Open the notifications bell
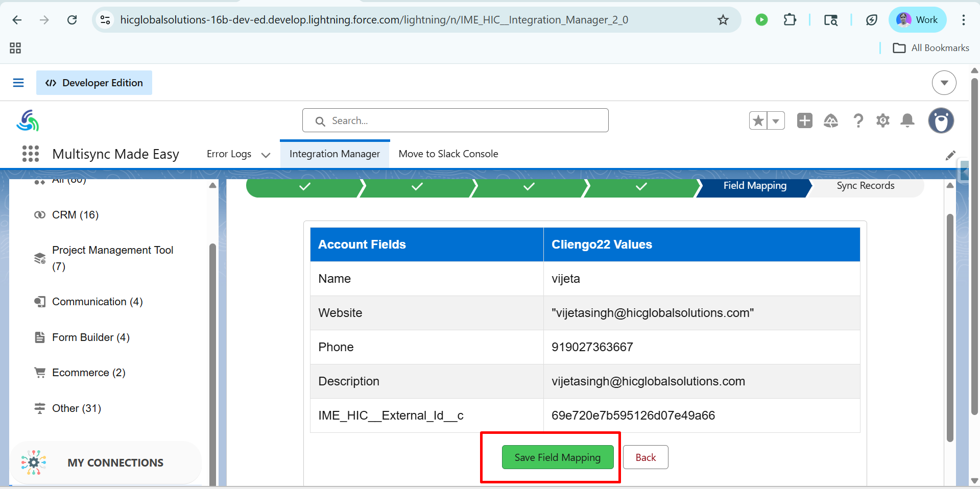 907,121
